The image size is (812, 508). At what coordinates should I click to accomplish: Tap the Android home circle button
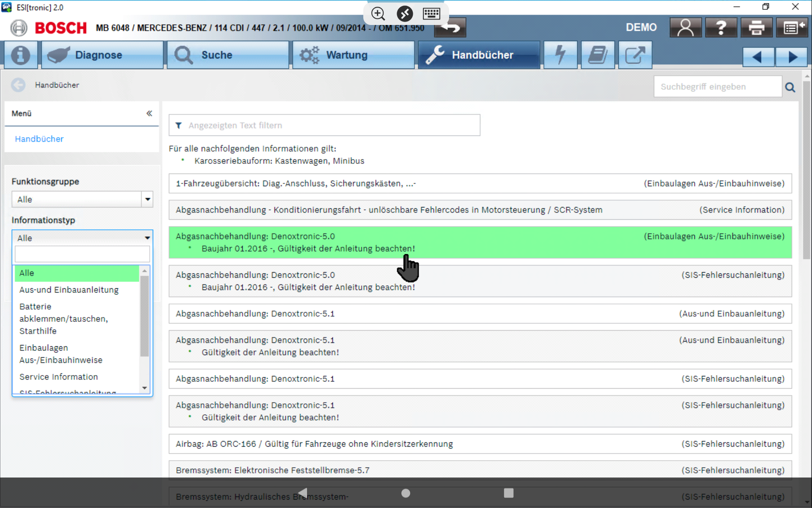(x=406, y=493)
